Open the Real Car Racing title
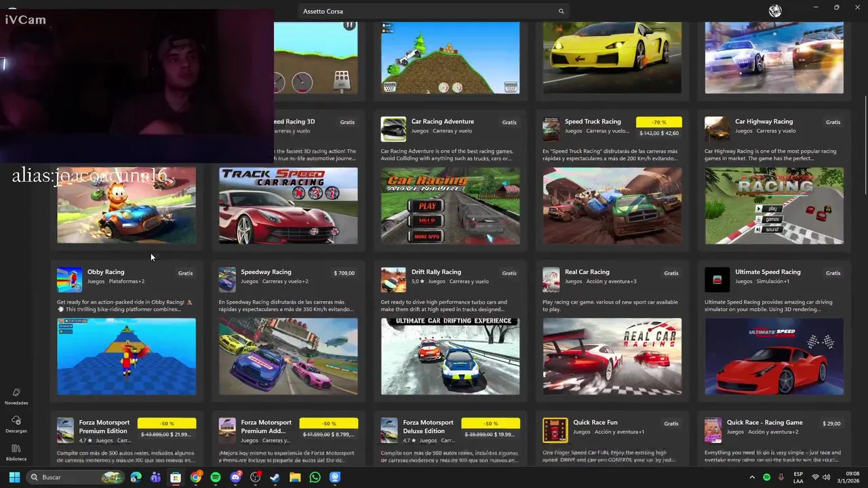This screenshot has width=868, height=488. 587,272
